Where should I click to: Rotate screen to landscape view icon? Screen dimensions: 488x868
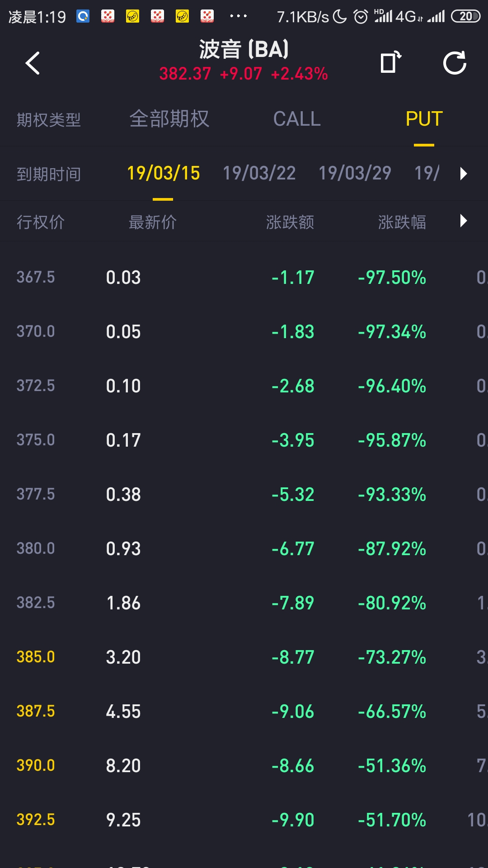pyautogui.click(x=390, y=62)
